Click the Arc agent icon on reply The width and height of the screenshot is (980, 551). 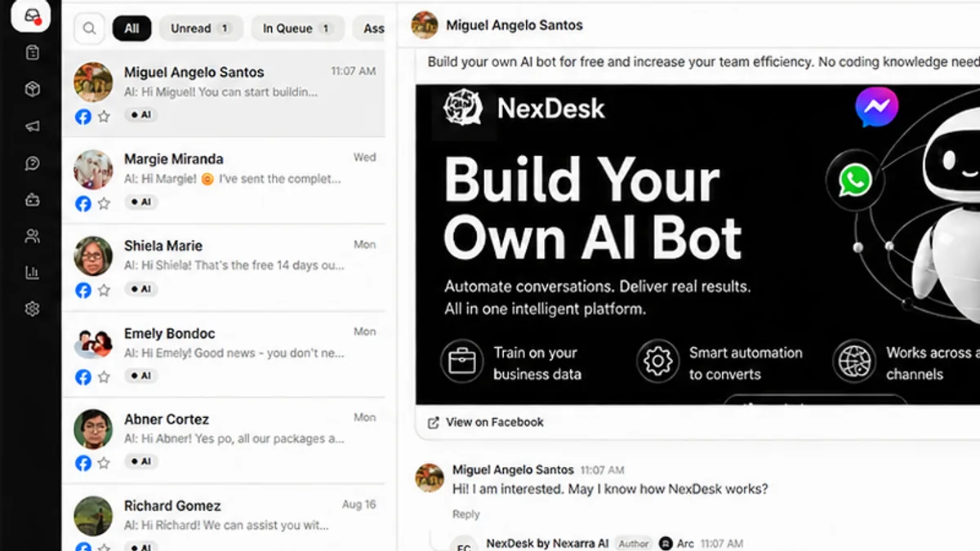tap(666, 544)
